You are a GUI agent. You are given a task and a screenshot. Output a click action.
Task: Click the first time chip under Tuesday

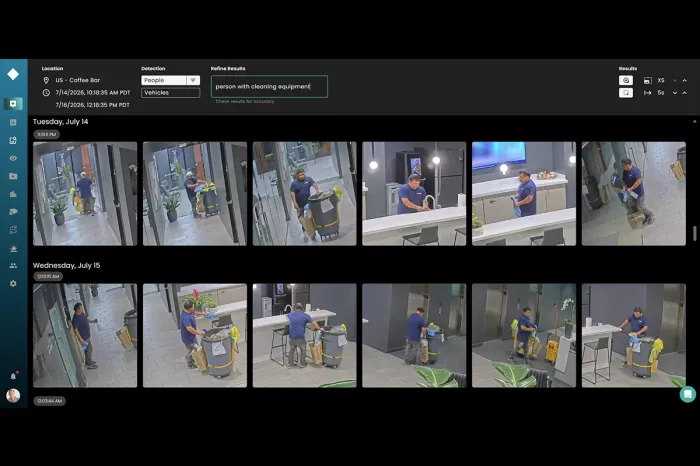click(x=46, y=134)
